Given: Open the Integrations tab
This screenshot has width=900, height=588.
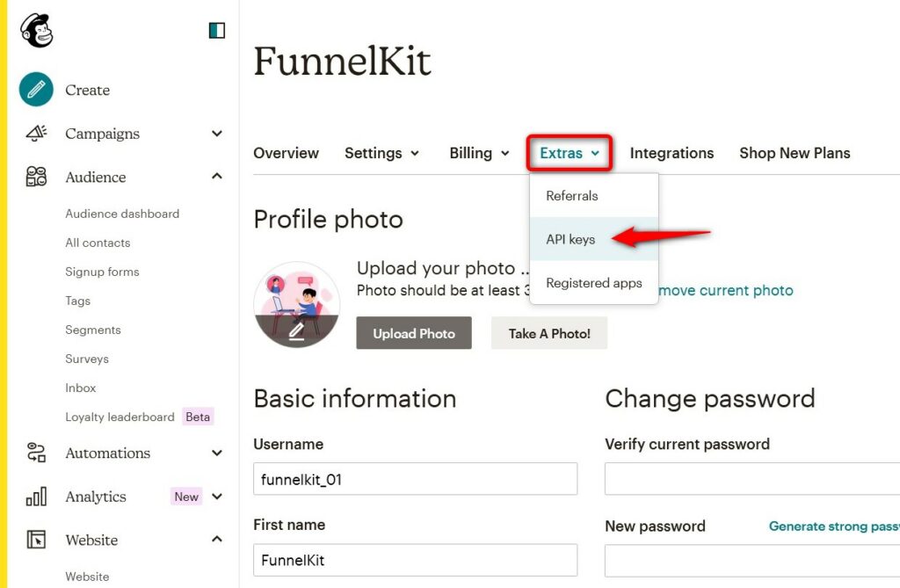Looking at the screenshot, I should [x=671, y=153].
